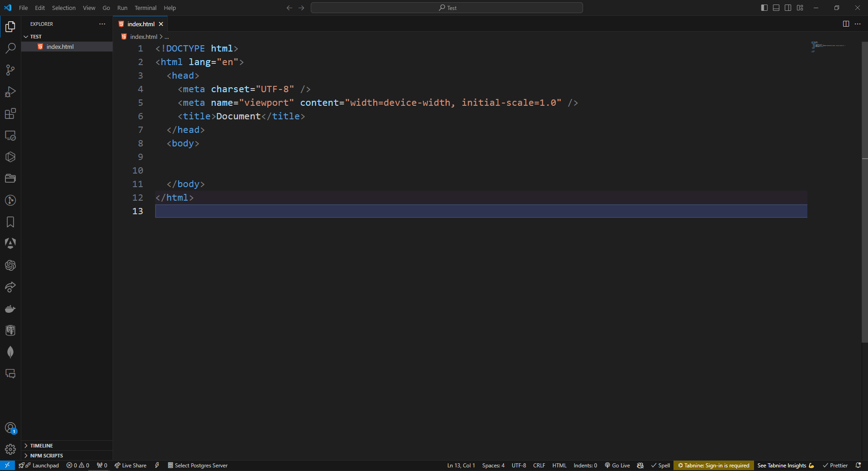The width and height of the screenshot is (868, 471).
Task: Open the notifications bell in status bar
Action: pyautogui.click(x=858, y=465)
